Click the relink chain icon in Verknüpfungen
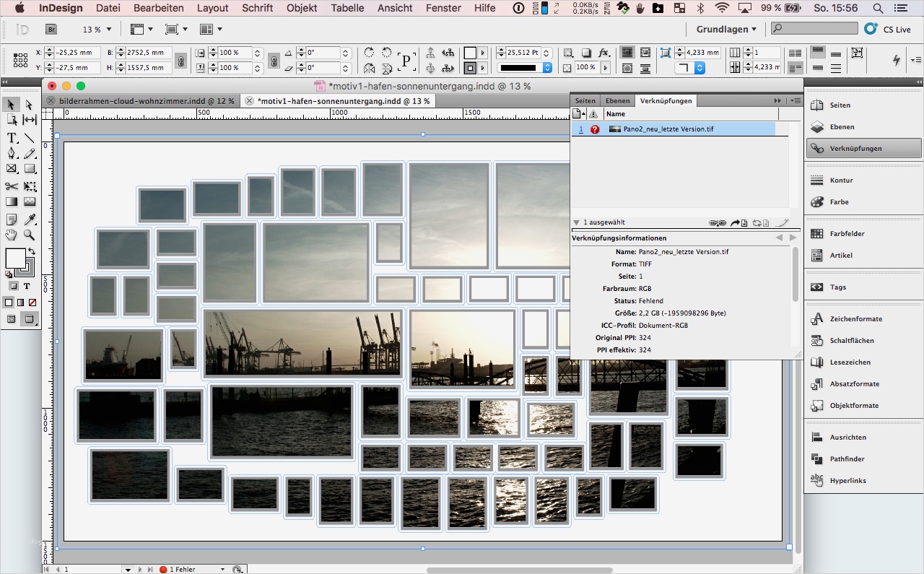 click(x=717, y=223)
